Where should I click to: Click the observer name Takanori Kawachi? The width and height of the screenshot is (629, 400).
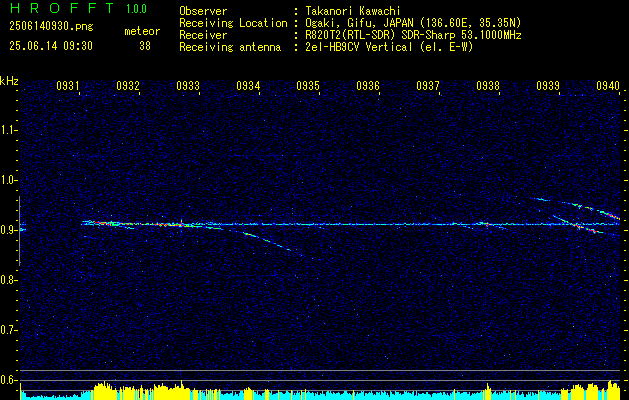point(352,11)
